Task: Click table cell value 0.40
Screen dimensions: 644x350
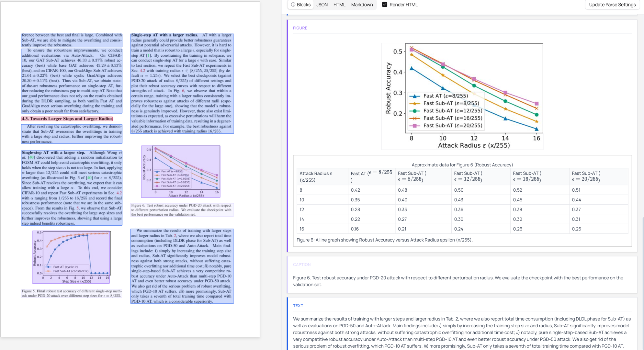Action: pyautogui.click(x=402, y=200)
